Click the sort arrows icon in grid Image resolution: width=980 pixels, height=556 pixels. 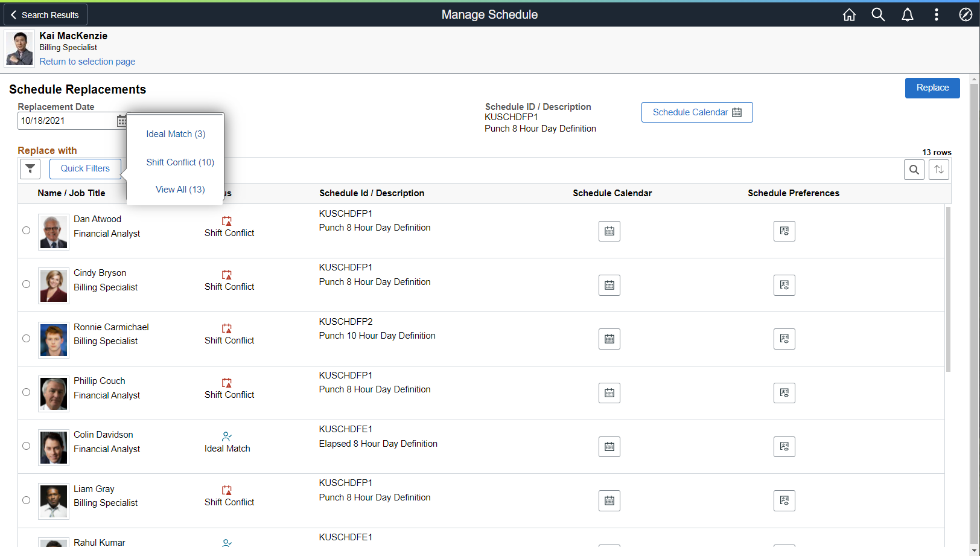[x=939, y=170]
